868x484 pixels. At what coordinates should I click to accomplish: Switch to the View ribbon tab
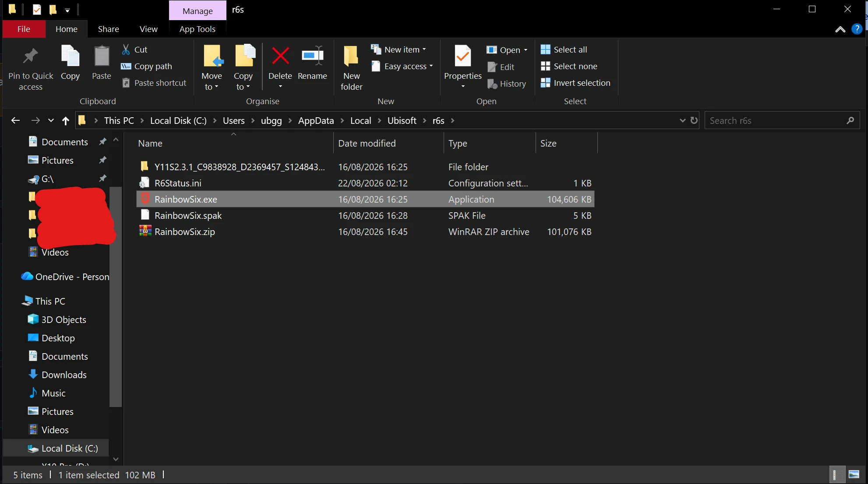coord(148,29)
